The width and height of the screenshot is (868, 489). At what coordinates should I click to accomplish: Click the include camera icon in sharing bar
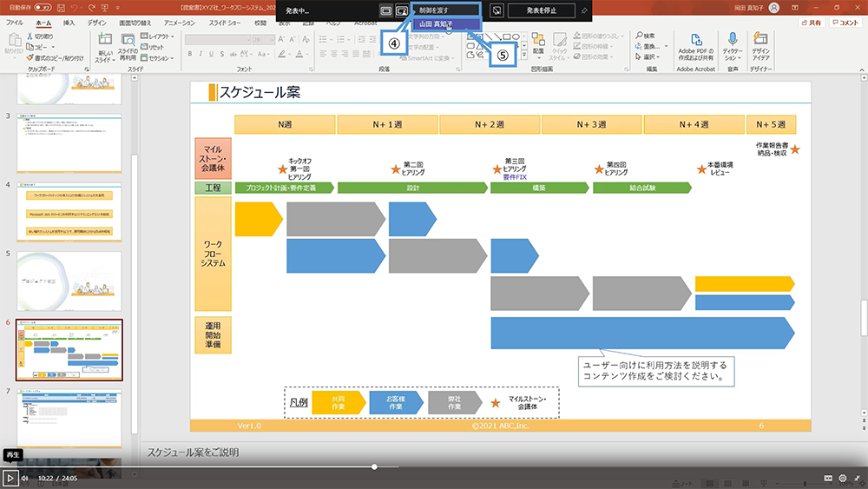click(402, 10)
